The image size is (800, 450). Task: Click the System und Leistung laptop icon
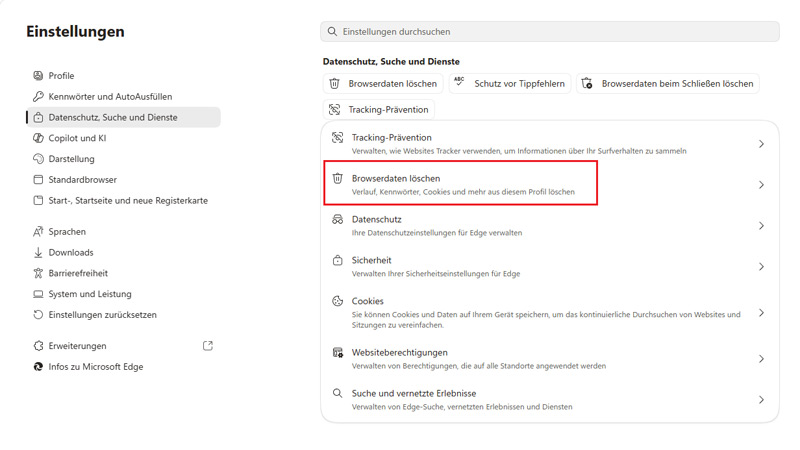pyautogui.click(x=38, y=294)
